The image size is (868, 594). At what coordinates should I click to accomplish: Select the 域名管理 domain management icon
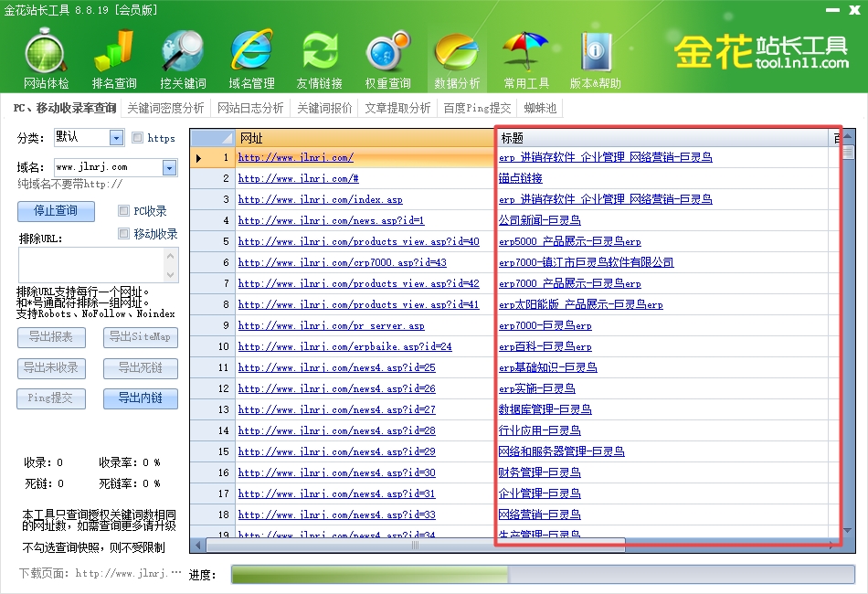pos(251,58)
